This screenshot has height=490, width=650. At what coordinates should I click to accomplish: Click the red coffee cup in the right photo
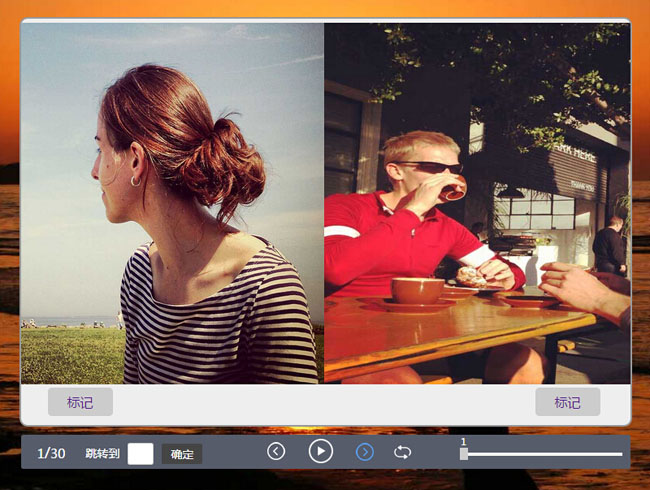coord(417,291)
